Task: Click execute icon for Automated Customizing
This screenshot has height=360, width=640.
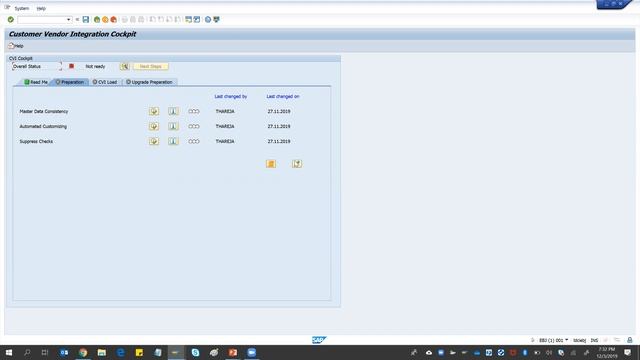Action: click(154, 127)
